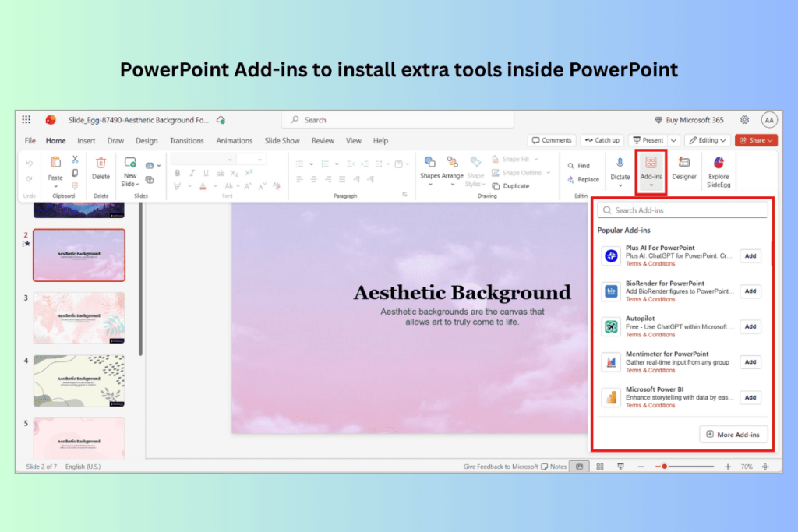Image resolution: width=798 pixels, height=532 pixels.
Task: Click Give Feedback to Microsoft
Action: click(x=500, y=467)
